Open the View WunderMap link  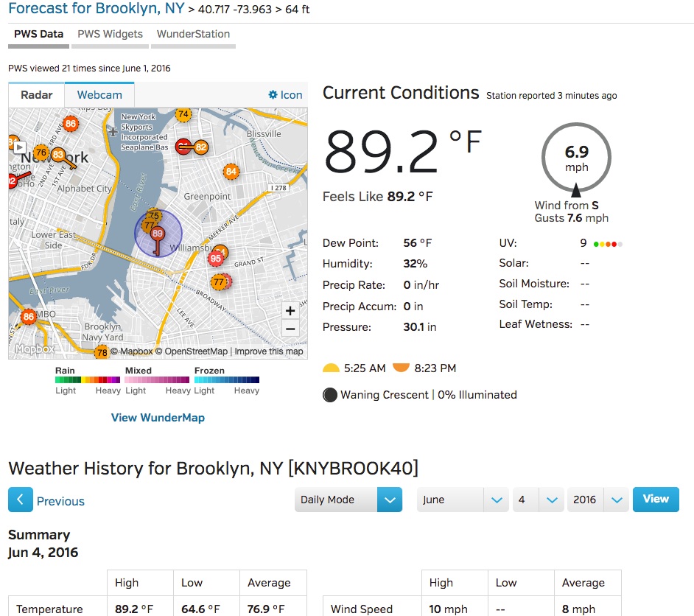158,418
